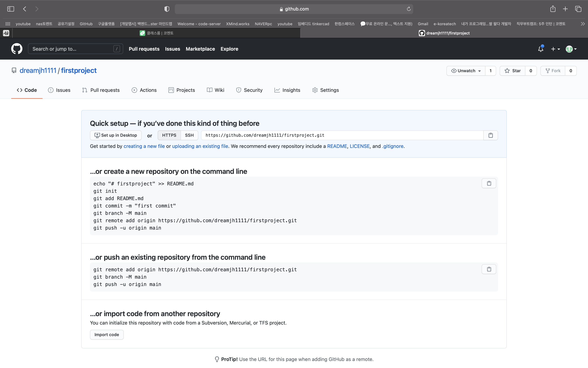The image size is (588, 368).
Task: Open the repository Settings tab
Action: tap(325, 90)
